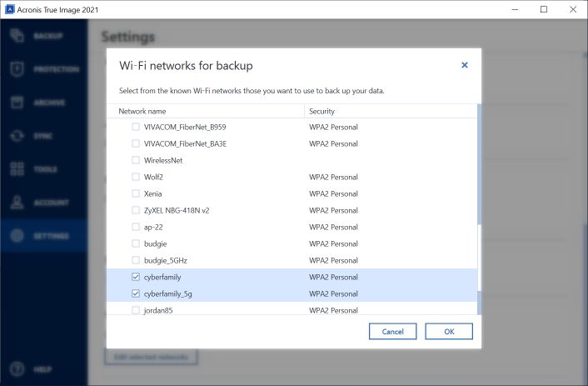Uncheck the cyberfamily network checkbox
This screenshot has height=386, width=588.
click(136, 277)
